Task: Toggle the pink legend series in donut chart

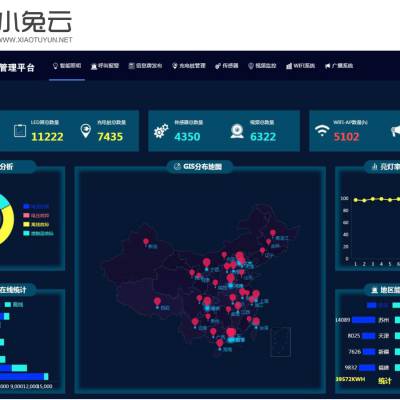Action: [36, 216]
